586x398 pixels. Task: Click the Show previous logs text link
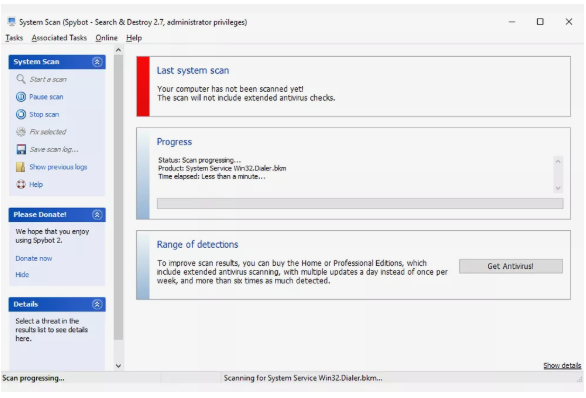[x=58, y=167]
